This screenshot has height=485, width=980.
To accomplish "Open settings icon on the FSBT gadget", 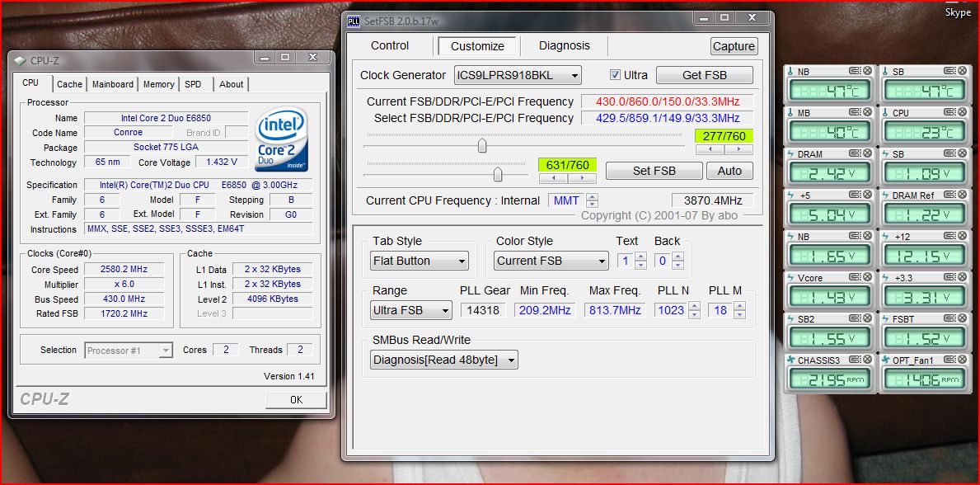I will pyautogui.click(x=950, y=319).
